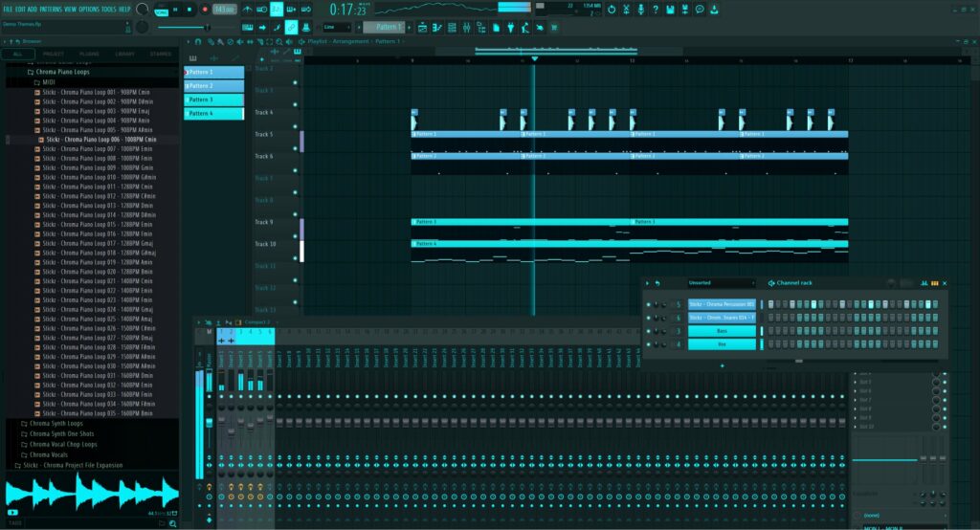Click the red record button
This screenshot has width=980, height=530.
[205, 10]
